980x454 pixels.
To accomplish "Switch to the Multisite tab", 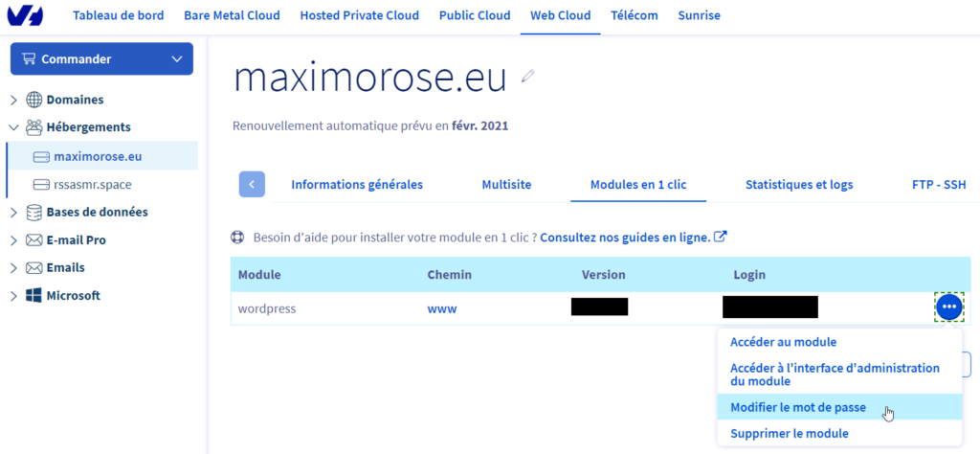I will coord(506,185).
